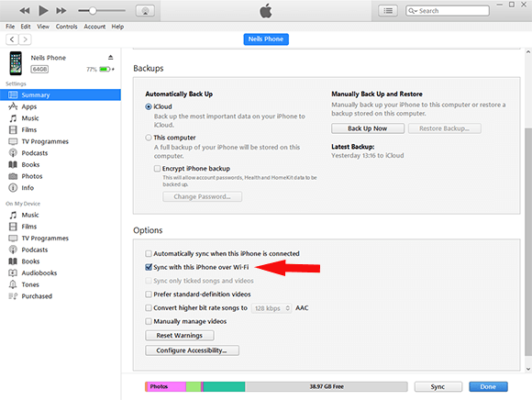Open the Edit menu
Image resolution: width=532 pixels, height=400 pixels.
click(26, 27)
